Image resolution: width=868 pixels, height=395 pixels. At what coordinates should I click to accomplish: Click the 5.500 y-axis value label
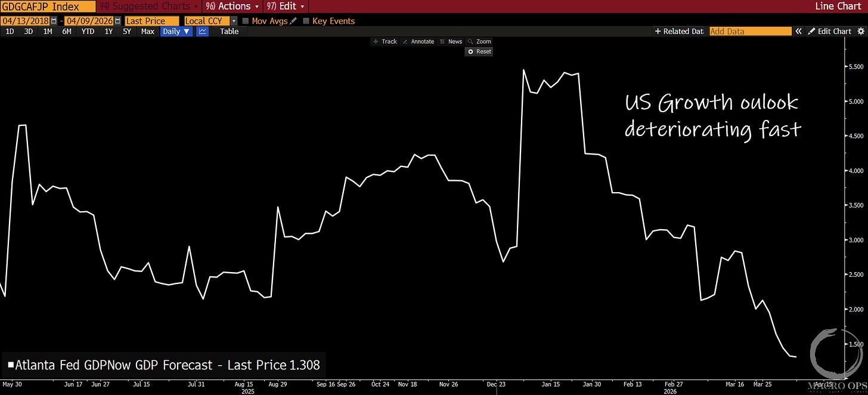(856, 66)
